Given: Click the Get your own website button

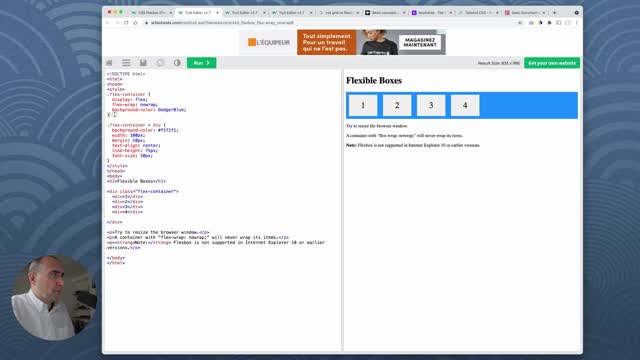Looking at the screenshot, I should coord(552,63).
